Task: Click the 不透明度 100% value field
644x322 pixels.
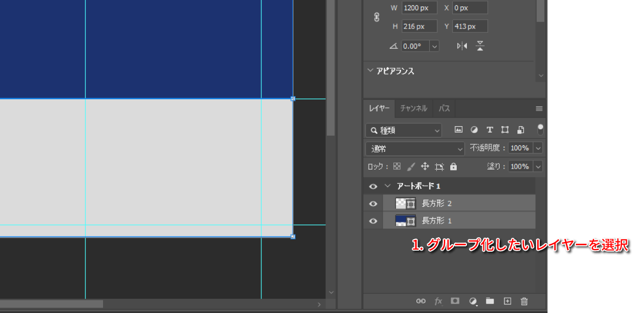Action: click(519, 148)
